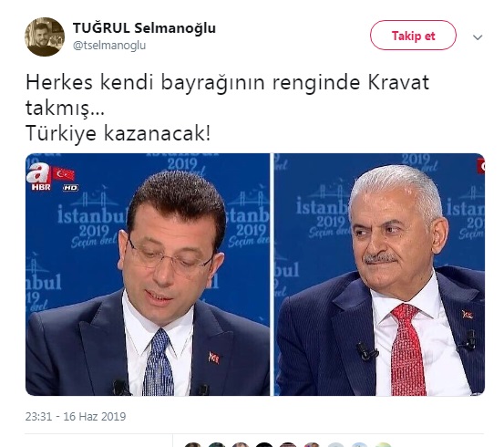
Task: Follow the account with Takip et
Action: [x=413, y=36]
